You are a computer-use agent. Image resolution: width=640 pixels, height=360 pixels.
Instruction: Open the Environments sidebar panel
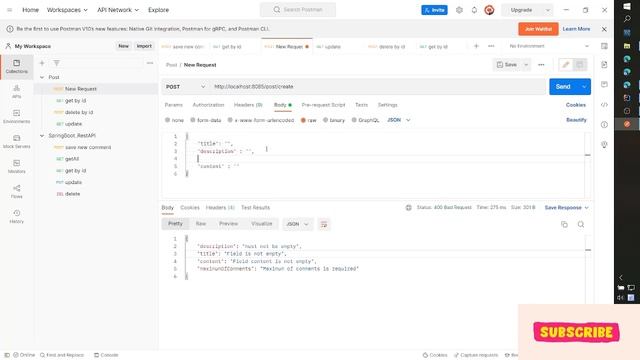(x=16, y=116)
